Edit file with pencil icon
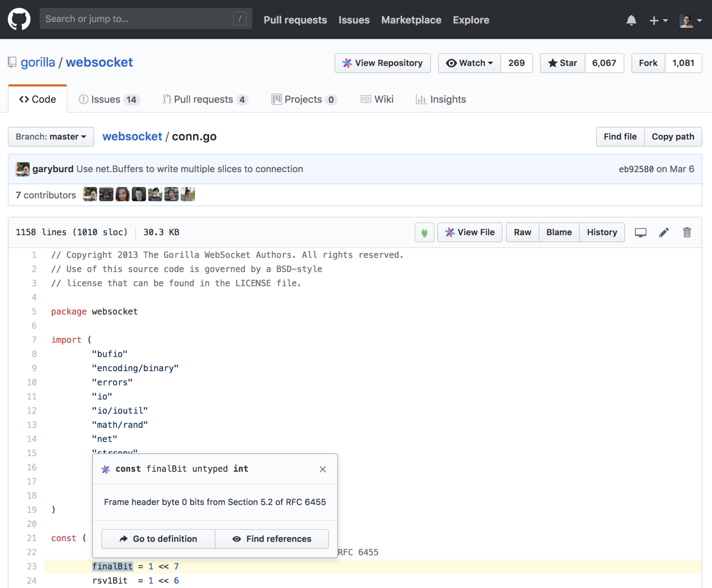 click(x=664, y=232)
